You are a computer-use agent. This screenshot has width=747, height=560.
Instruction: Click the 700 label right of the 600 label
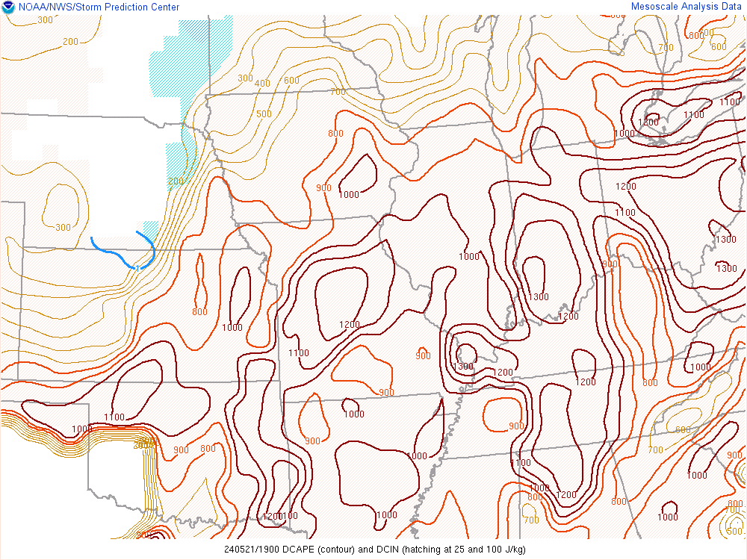337,92
